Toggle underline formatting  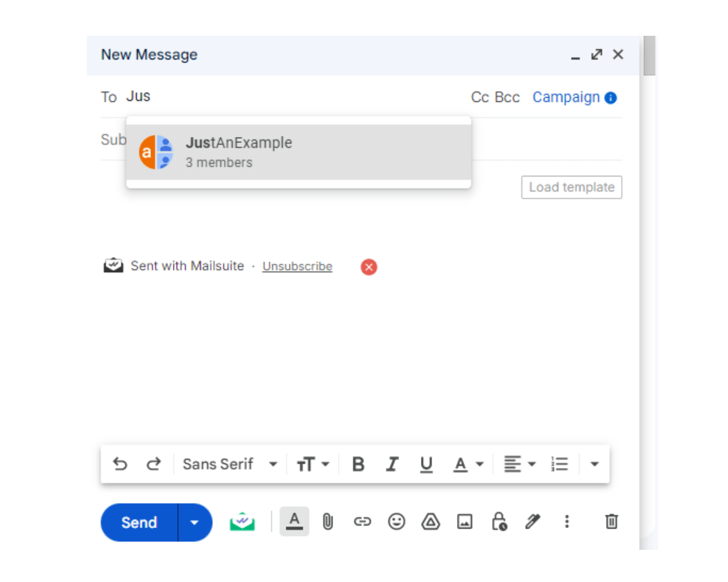point(426,464)
